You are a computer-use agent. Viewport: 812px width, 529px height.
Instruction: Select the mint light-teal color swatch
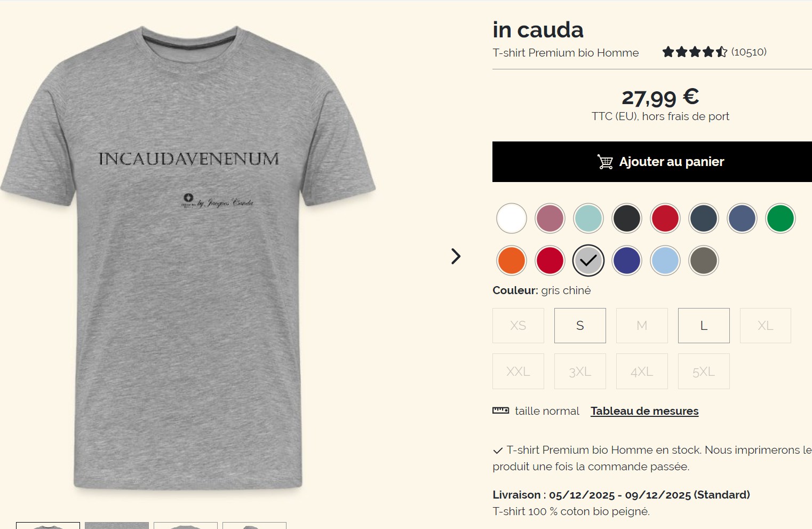(588, 218)
